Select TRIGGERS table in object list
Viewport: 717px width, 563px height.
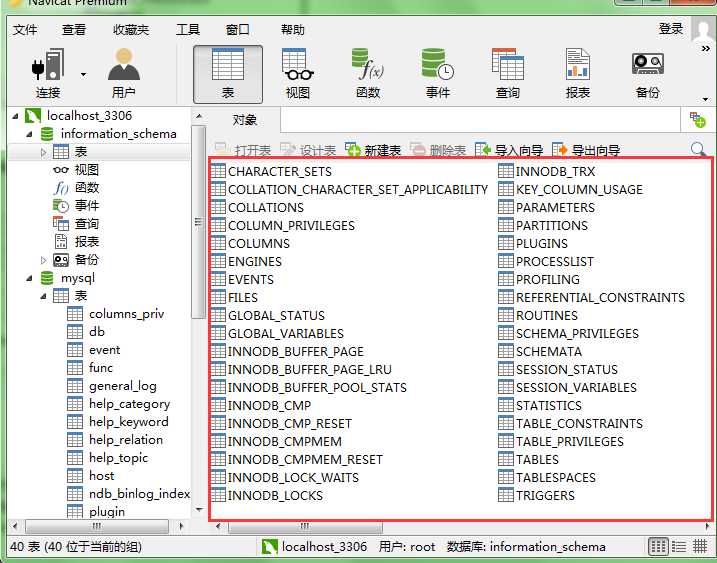click(536, 495)
